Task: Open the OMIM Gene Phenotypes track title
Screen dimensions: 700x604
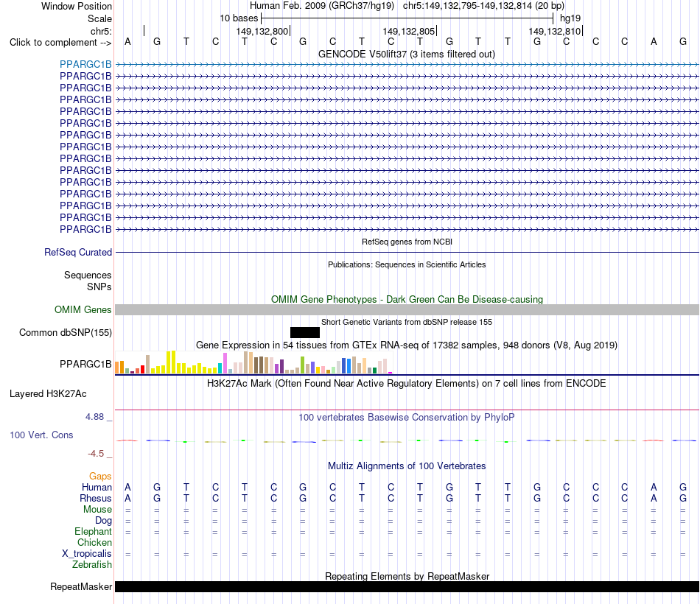Action: pos(407,299)
